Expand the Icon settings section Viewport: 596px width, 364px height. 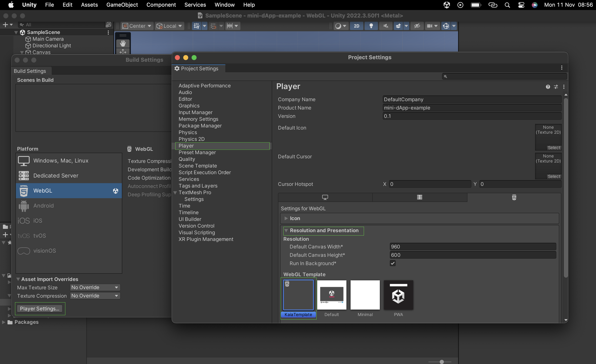286,218
